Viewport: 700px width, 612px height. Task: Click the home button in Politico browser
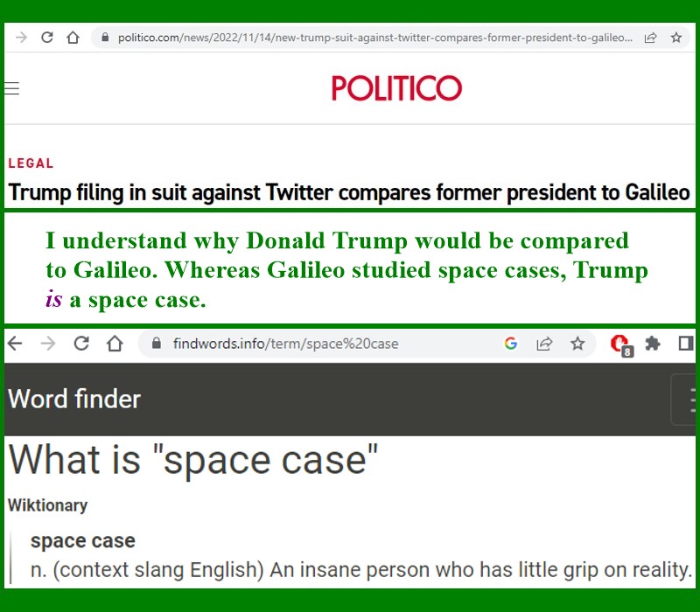tap(73, 38)
